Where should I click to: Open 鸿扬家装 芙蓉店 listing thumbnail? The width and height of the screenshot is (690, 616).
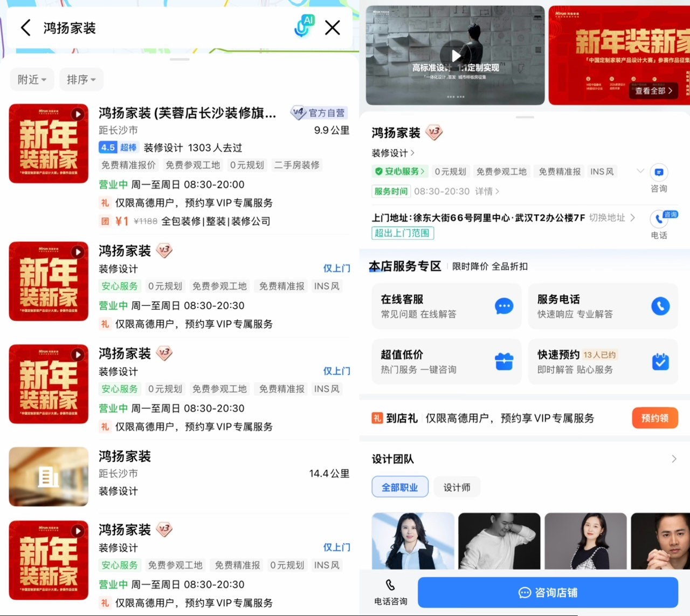pos(49,143)
